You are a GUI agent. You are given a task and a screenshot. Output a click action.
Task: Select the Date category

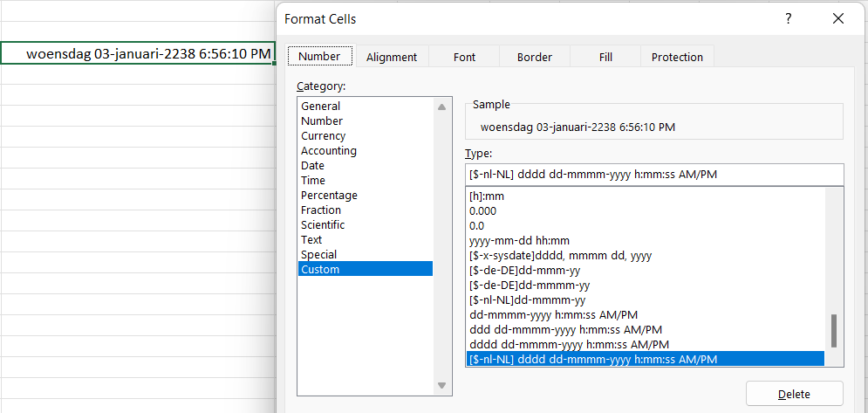point(312,166)
